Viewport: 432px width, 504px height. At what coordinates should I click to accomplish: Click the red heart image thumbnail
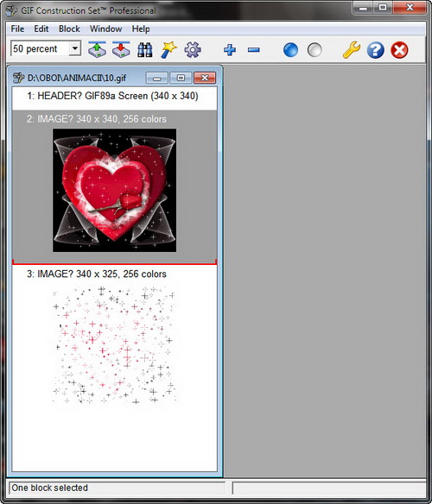(115, 190)
